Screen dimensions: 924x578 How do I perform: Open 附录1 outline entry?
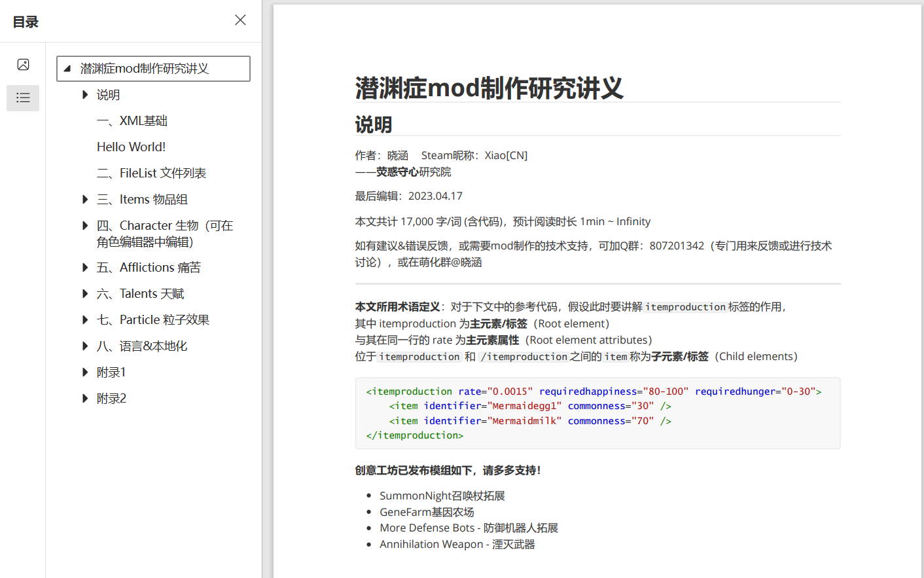pyautogui.click(x=111, y=372)
